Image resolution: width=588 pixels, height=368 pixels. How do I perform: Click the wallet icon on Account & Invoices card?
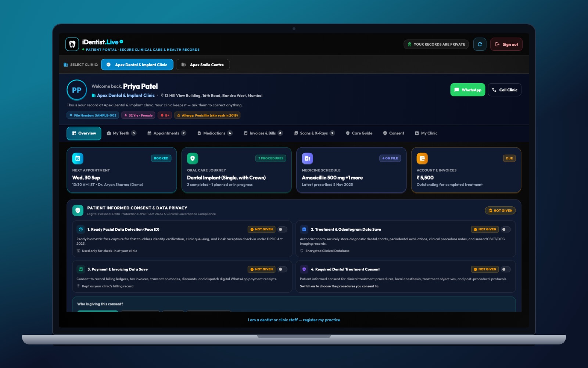point(422,158)
